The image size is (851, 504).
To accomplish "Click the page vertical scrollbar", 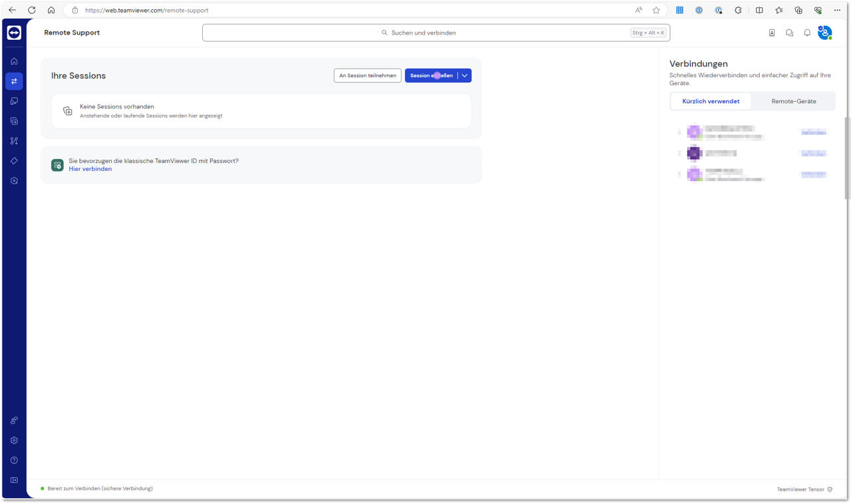I will coord(847,158).
